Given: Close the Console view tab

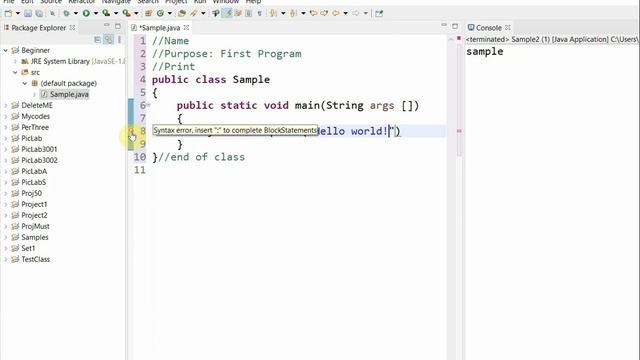Looking at the screenshot, I should pos(508,27).
